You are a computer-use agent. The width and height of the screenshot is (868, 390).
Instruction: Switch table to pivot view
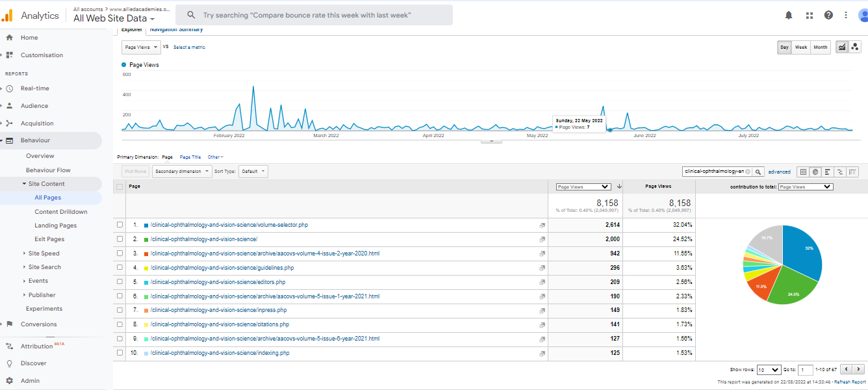(x=852, y=172)
